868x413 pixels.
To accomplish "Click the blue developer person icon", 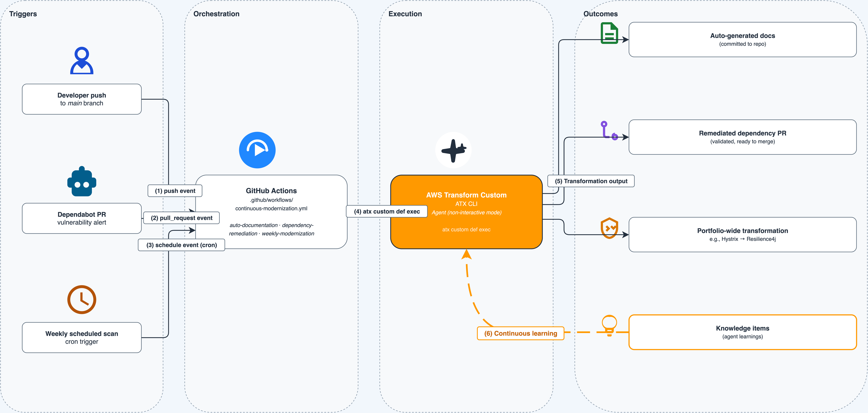I will tap(82, 60).
